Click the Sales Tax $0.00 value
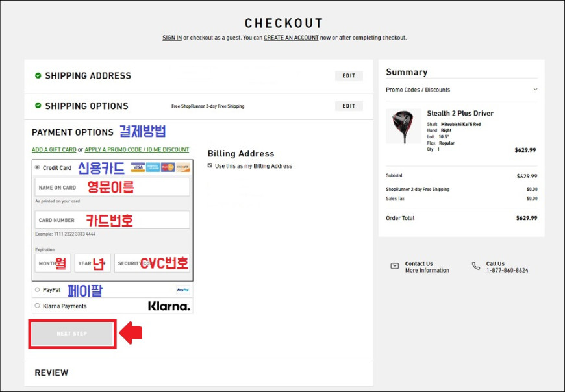 click(532, 199)
